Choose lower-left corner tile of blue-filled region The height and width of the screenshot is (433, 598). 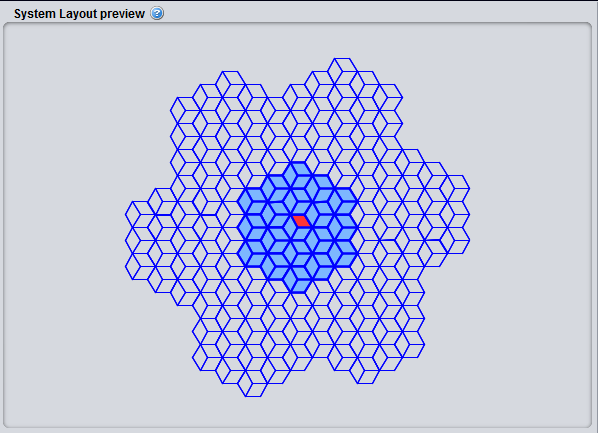252,253
